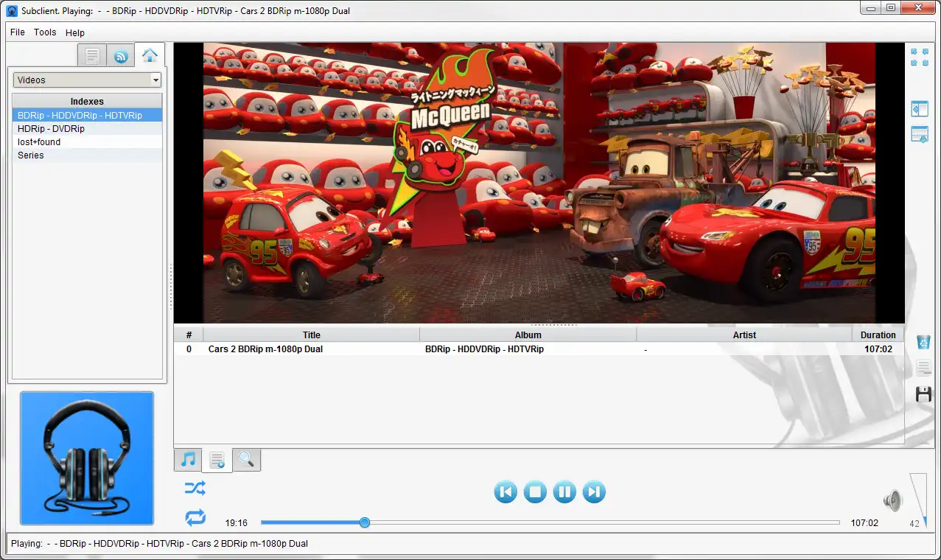This screenshot has height=560, width=941.
Task: Stop playback with the stop button
Action: [x=535, y=491]
